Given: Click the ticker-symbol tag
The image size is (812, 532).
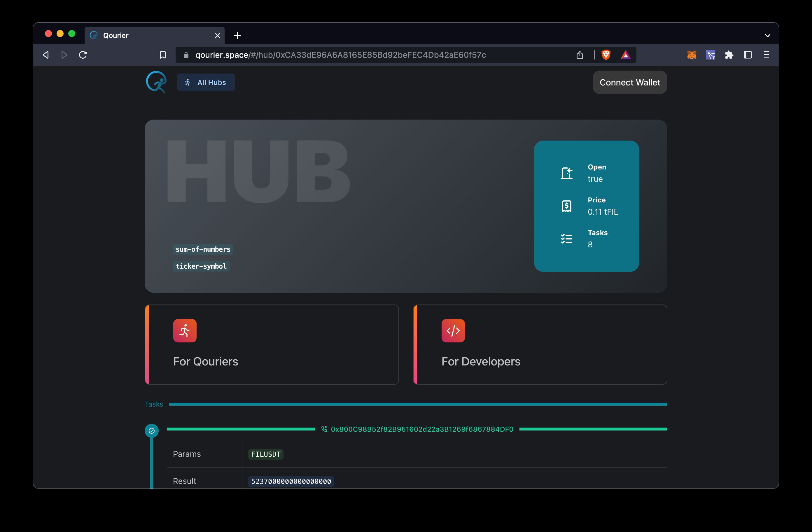Looking at the screenshot, I should [x=201, y=266].
